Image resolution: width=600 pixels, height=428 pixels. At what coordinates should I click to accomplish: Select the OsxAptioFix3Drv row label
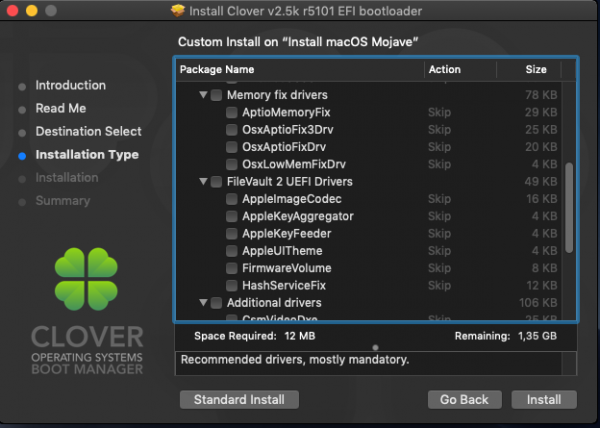pos(288,130)
